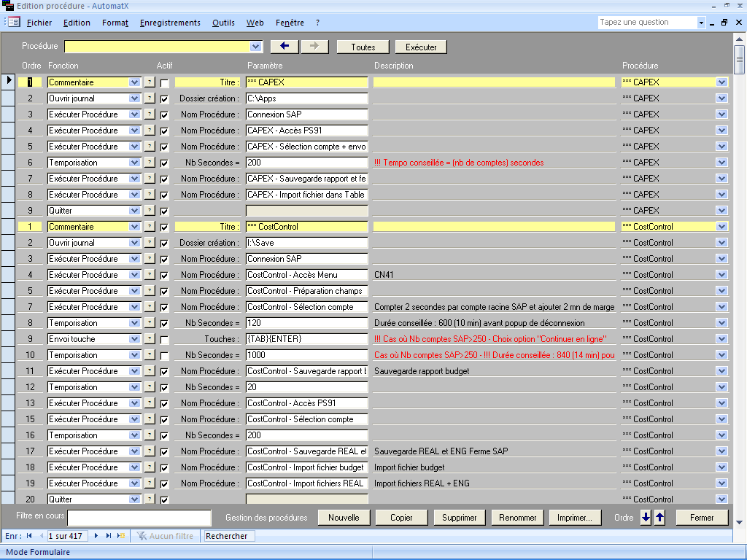Click the ? button on the *** CostControl title row
747x560 pixels.
pyautogui.click(x=150, y=227)
